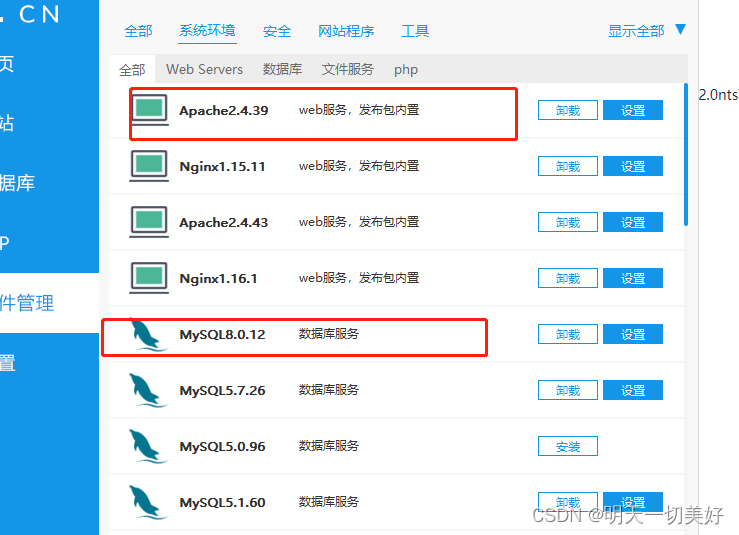Click the Apache2.4.43 name text
The image size is (739, 535).
point(223,222)
